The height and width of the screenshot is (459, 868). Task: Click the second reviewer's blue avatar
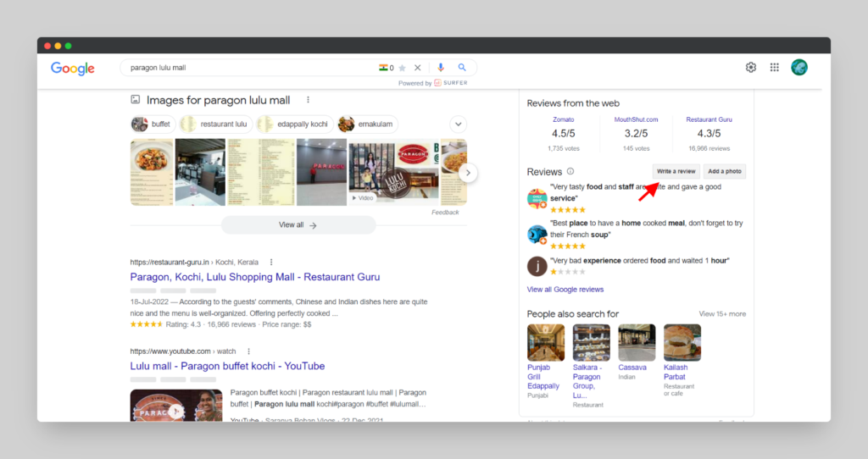(537, 235)
